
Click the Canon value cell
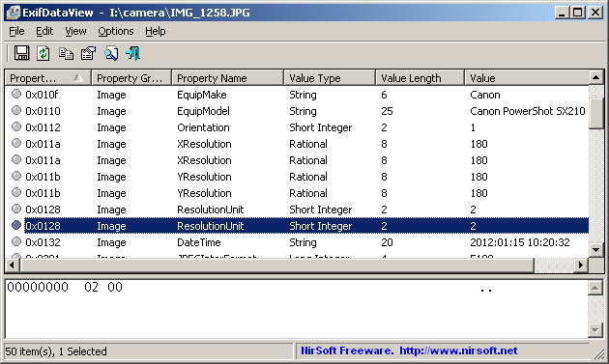pos(485,95)
